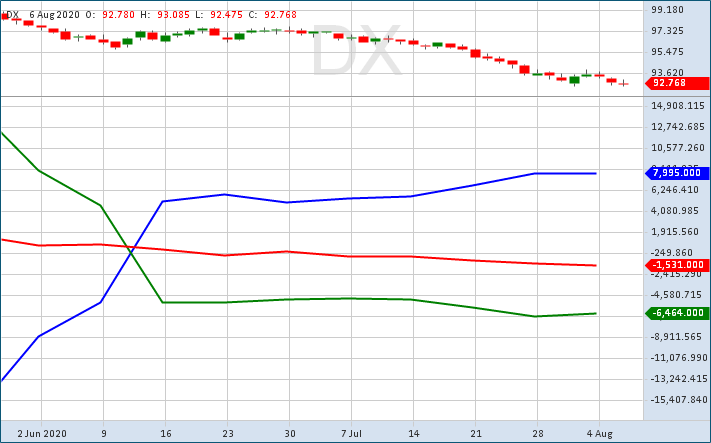Click the green -6,464.000 value label
Viewport: 711px width, 443px height.
pos(677,313)
